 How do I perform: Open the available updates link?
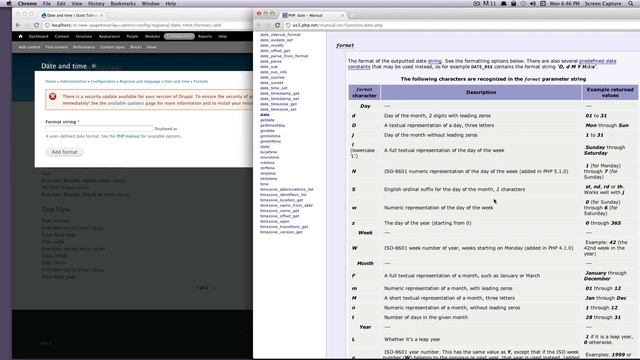(126, 103)
